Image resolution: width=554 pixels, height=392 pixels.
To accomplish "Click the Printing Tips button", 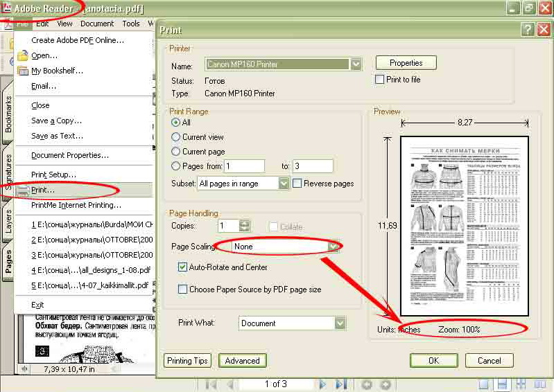I will click(187, 361).
